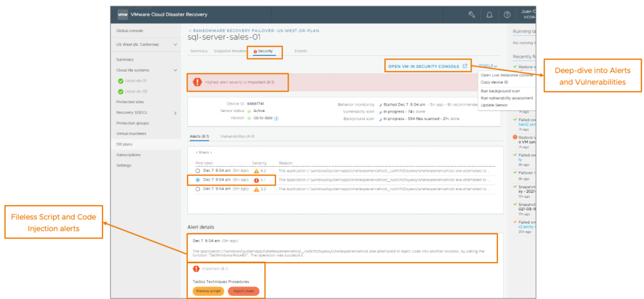Open the wrench tools icon in header
Screen dimensions: 644x299
pos(472,15)
